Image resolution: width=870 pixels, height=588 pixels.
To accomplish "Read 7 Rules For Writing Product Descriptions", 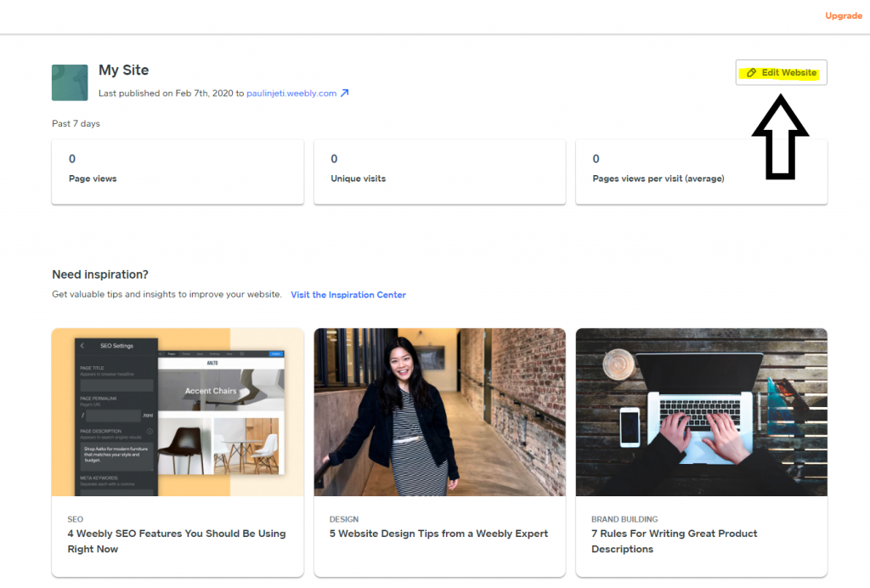I will click(674, 541).
